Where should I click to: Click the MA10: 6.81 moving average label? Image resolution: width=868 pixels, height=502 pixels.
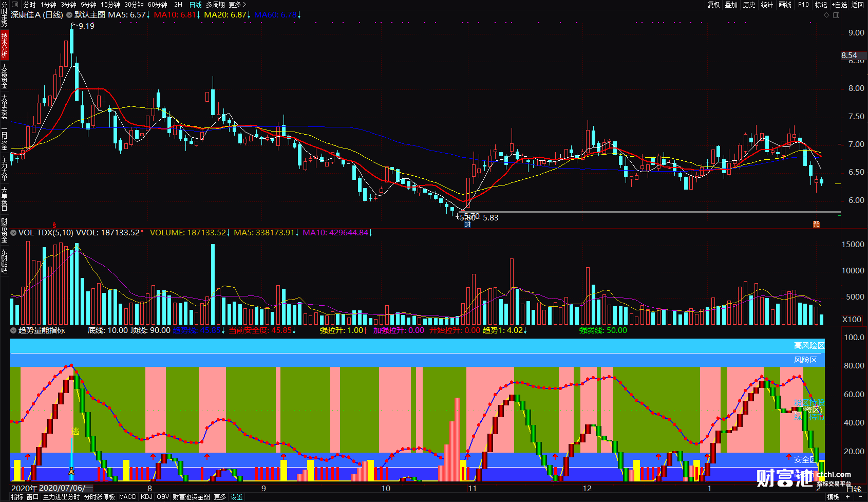tap(175, 15)
